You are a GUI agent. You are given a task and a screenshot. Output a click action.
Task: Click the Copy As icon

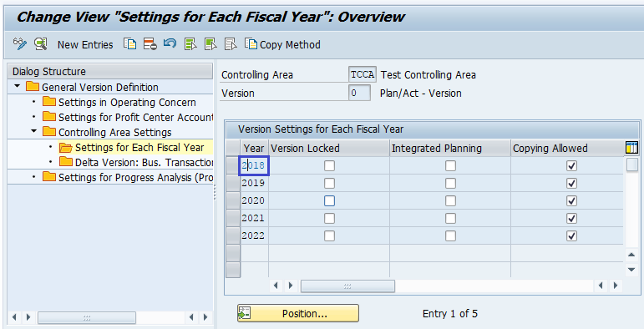click(x=129, y=44)
